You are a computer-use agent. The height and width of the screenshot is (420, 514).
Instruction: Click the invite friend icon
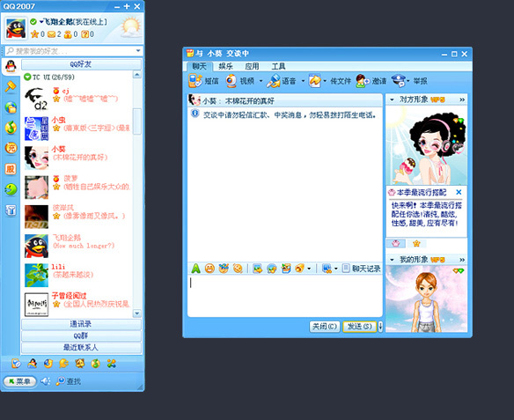click(x=363, y=81)
